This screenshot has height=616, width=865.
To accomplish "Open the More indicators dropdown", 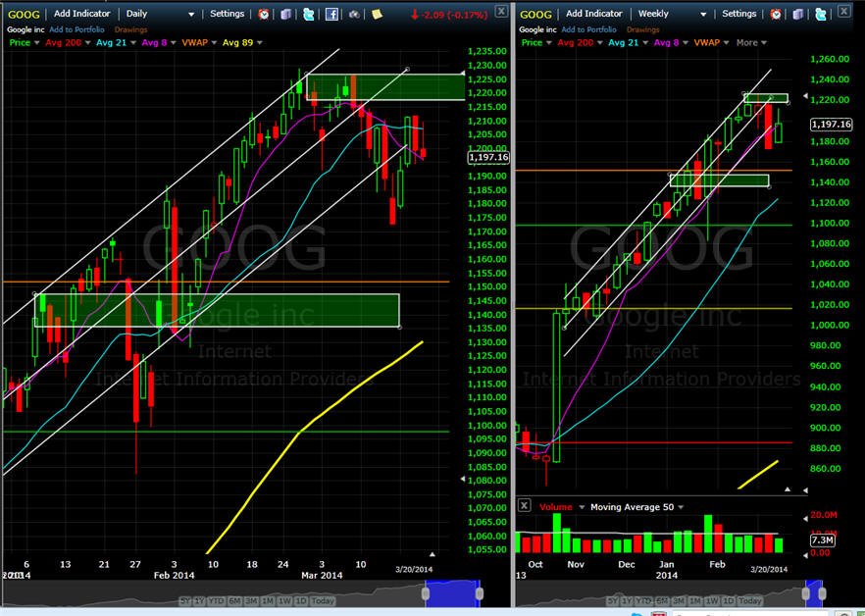I will (x=751, y=42).
